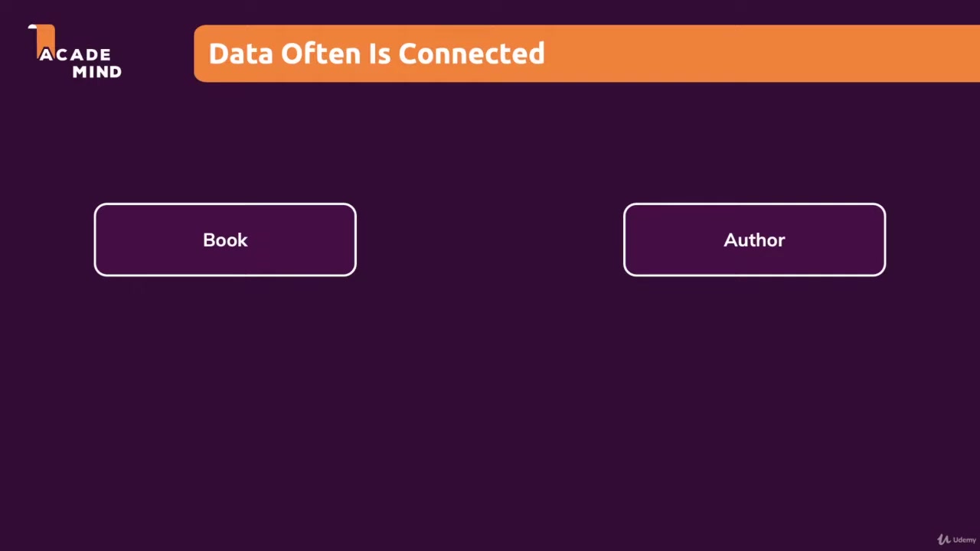980x551 pixels.
Task: Click the 'ACADE' text in the logo
Action: (75, 55)
